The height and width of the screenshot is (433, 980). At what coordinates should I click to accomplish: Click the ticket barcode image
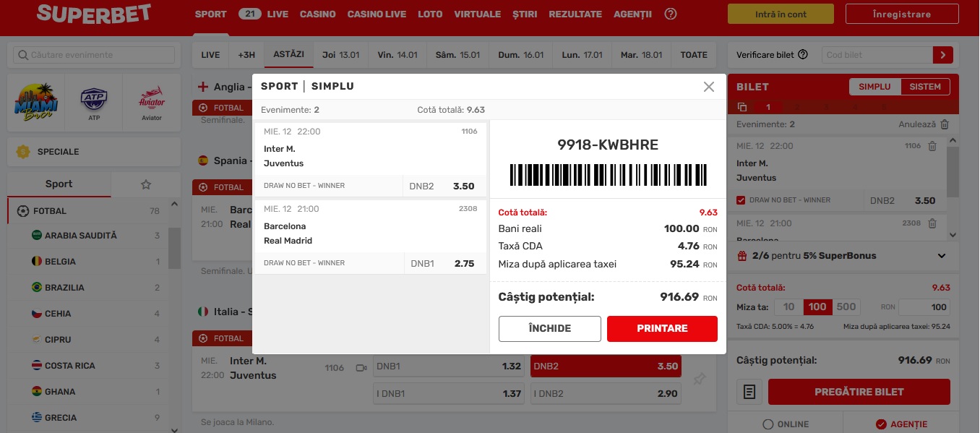608,175
